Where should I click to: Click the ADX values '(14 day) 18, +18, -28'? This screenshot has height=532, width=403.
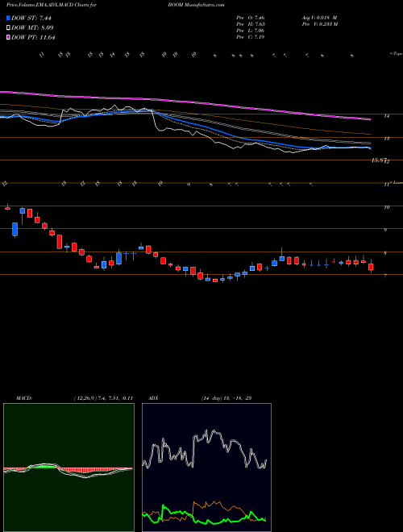(226, 398)
